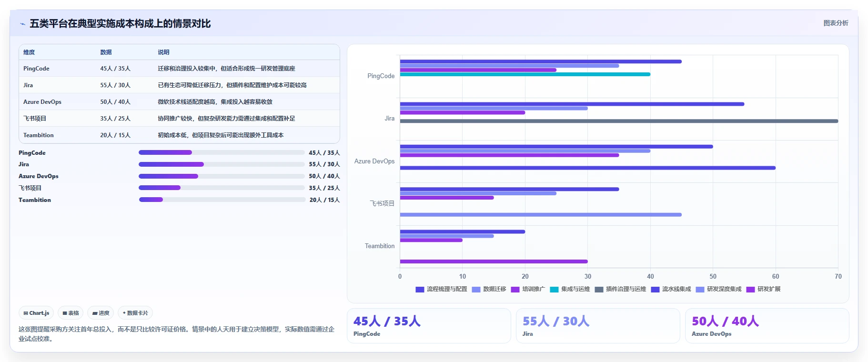This screenshot has height=362, width=868.
Task: Toggle the 数据迁移 legend series
Action: click(489, 289)
